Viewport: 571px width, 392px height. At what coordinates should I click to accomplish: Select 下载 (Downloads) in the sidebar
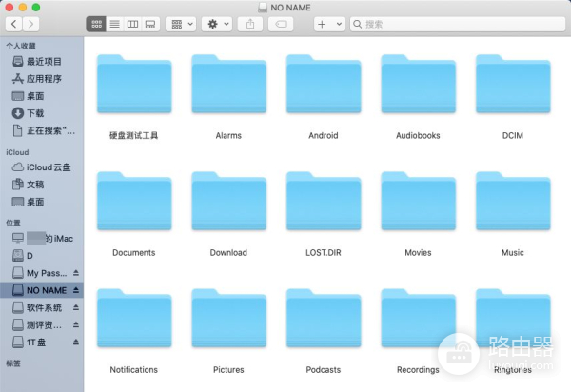coord(35,113)
